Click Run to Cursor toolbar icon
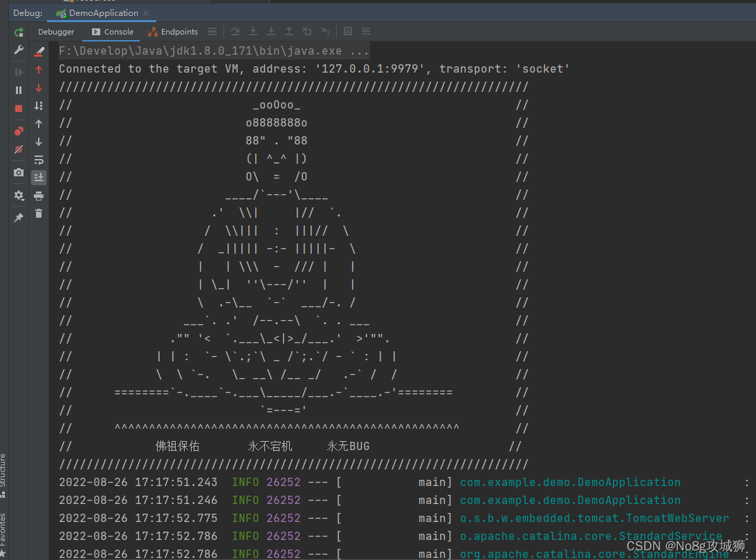 click(326, 31)
